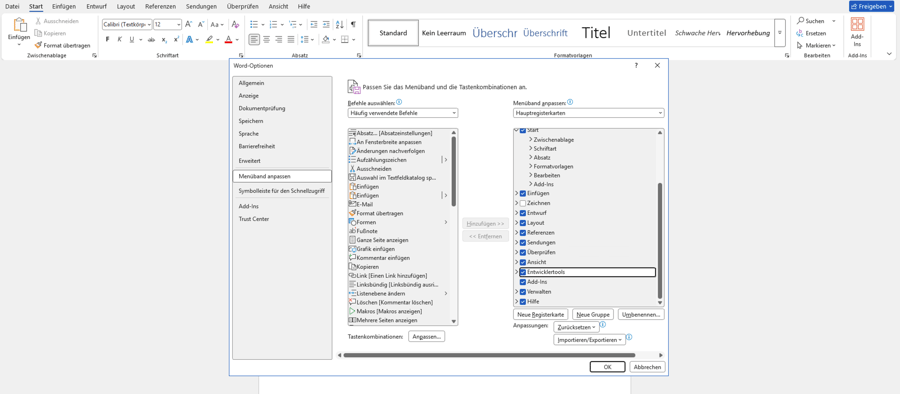Check the Zeichnen tab checkbox
The width and height of the screenshot is (900, 394).
coord(523,203)
